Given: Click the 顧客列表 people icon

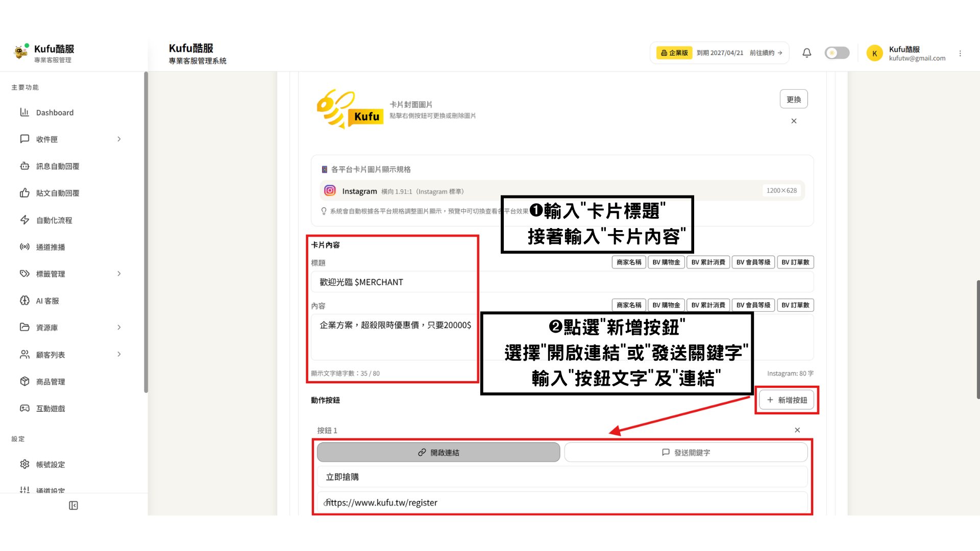Looking at the screenshot, I should (24, 354).
